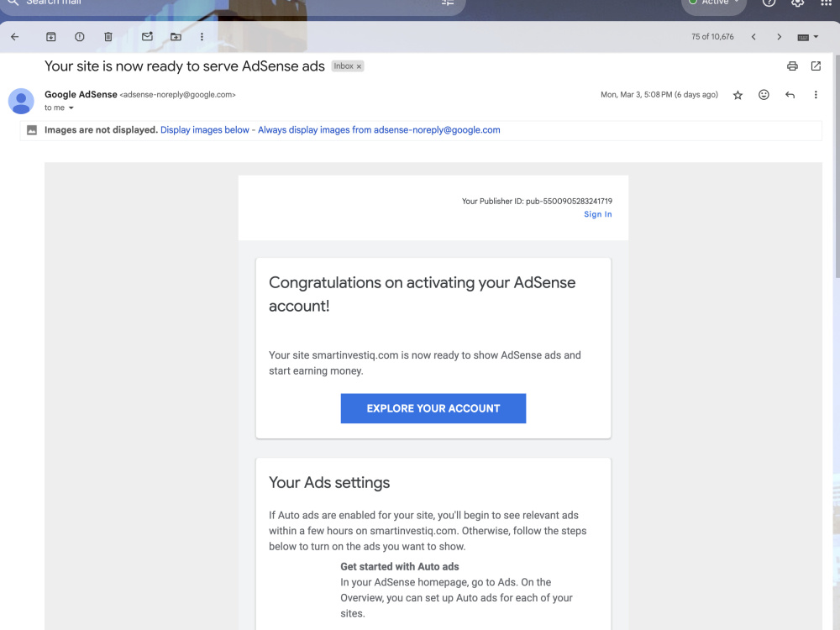840x630 pixels.
Task: Click the Display images below link
Action: click(x=205, y=130)
